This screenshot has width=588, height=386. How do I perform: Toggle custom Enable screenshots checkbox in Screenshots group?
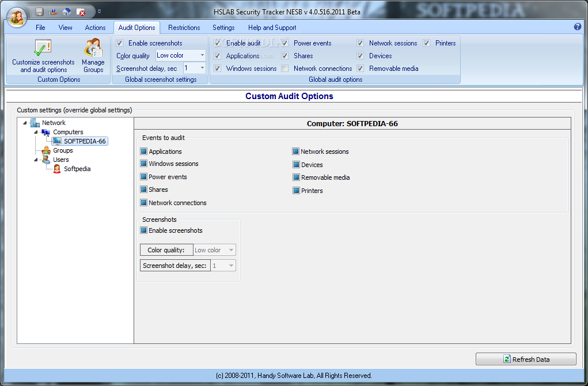143,230
